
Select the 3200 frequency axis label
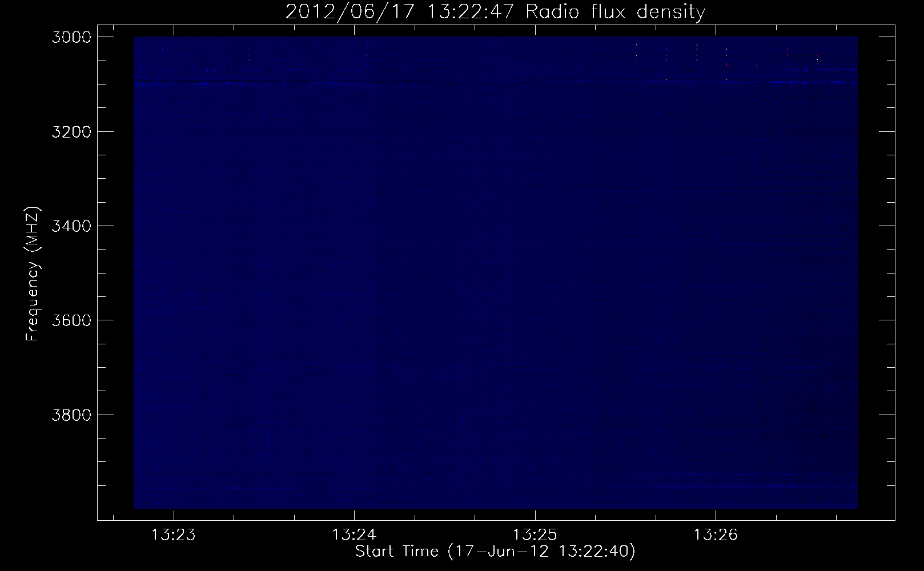[x=70, y=131]
